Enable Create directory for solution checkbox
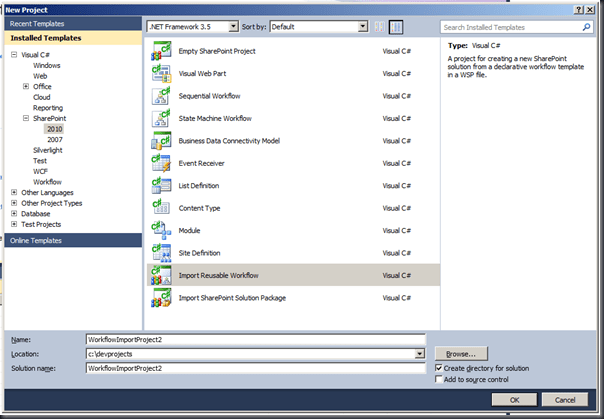 439,368
